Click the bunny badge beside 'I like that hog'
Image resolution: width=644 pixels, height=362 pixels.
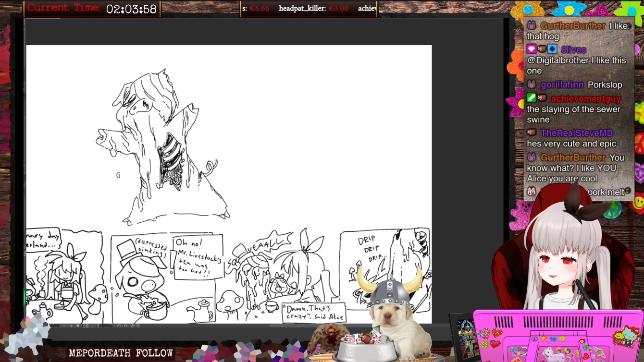(532, 26)
